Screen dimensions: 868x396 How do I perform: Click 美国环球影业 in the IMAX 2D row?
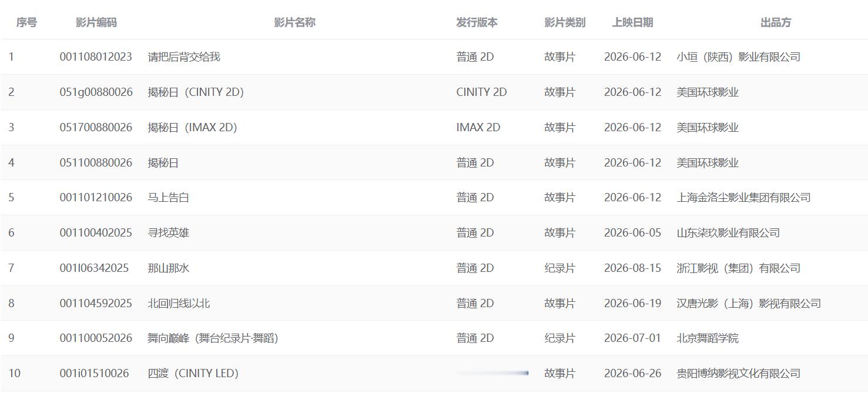[708, 128]
